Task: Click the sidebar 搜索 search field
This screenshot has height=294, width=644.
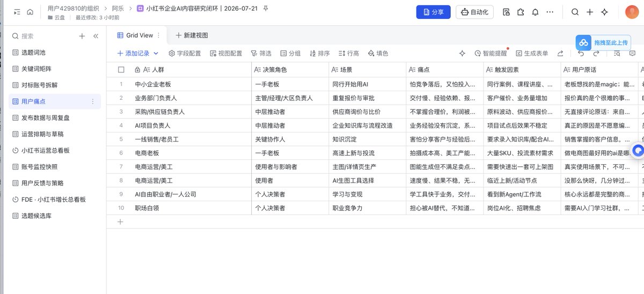Action: [43, 36]
